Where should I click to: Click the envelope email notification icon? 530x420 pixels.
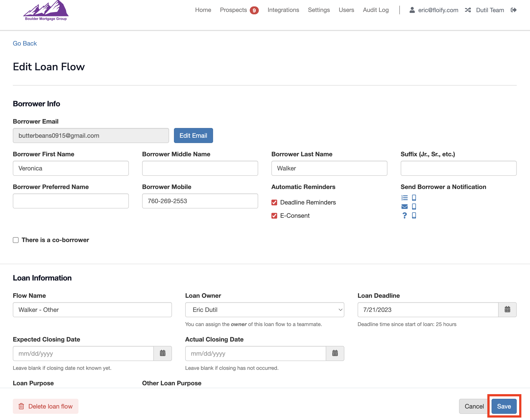click(x=404, y=206)
